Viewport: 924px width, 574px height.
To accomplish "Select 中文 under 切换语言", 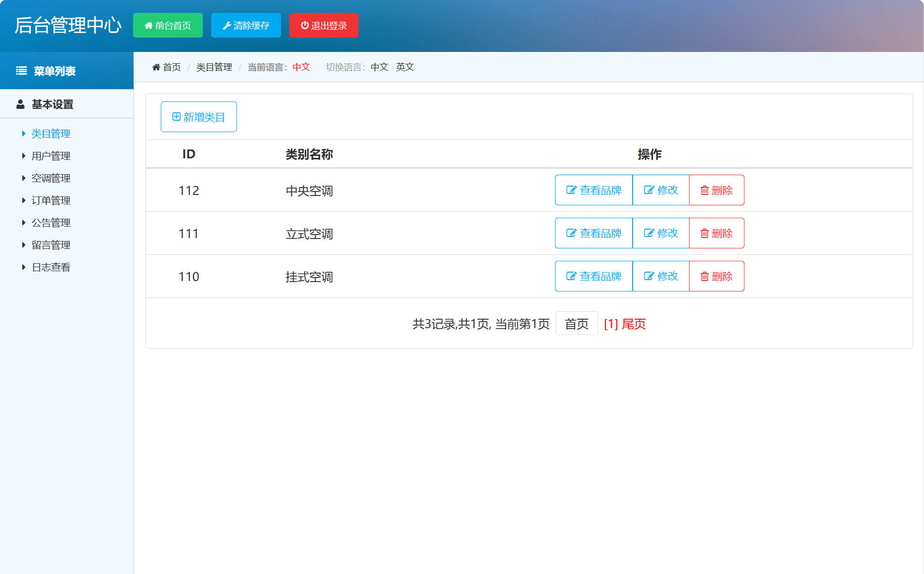I will (378, 67).
